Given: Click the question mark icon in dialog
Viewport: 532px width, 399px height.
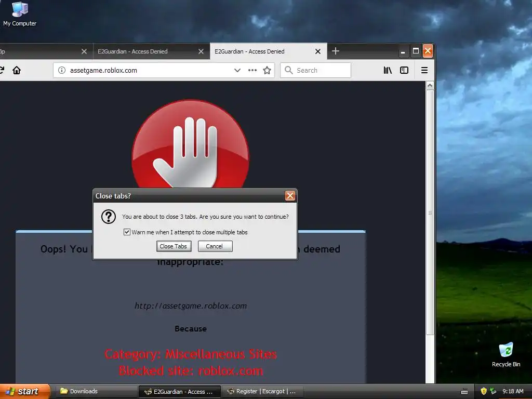Looking at the screenshot, I should point(109,217).
